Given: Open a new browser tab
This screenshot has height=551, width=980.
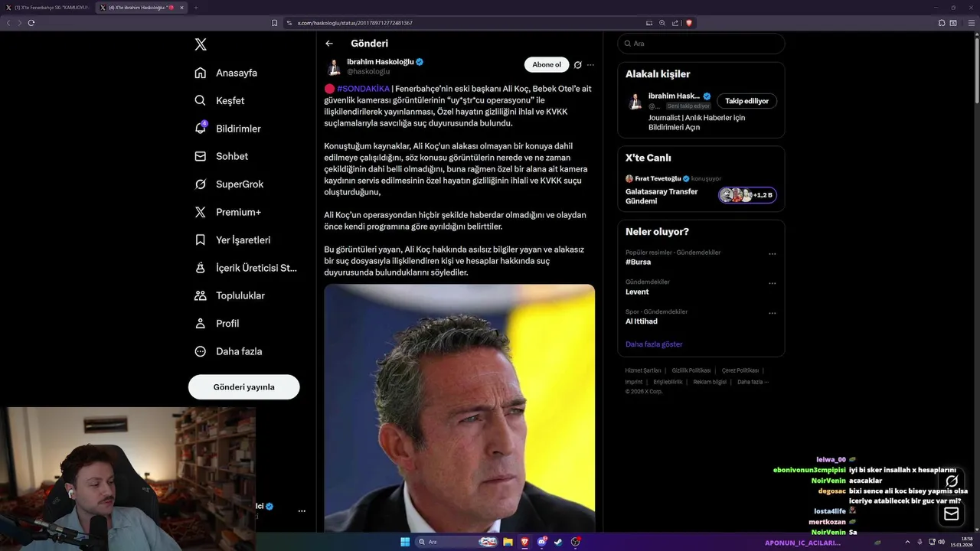Looking at the screenshot, I should (x=195, y=8).
